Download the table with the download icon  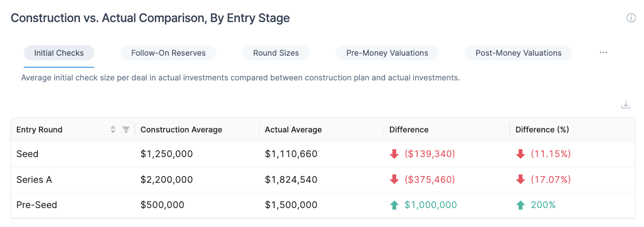[626, 105]
